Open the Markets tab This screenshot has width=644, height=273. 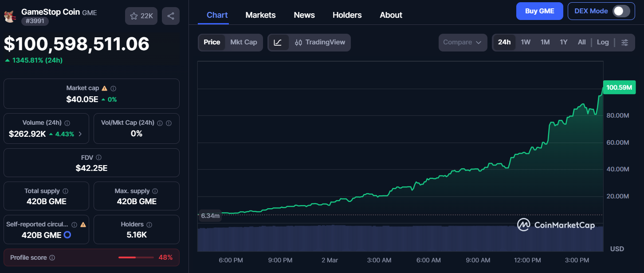point(261,15)
